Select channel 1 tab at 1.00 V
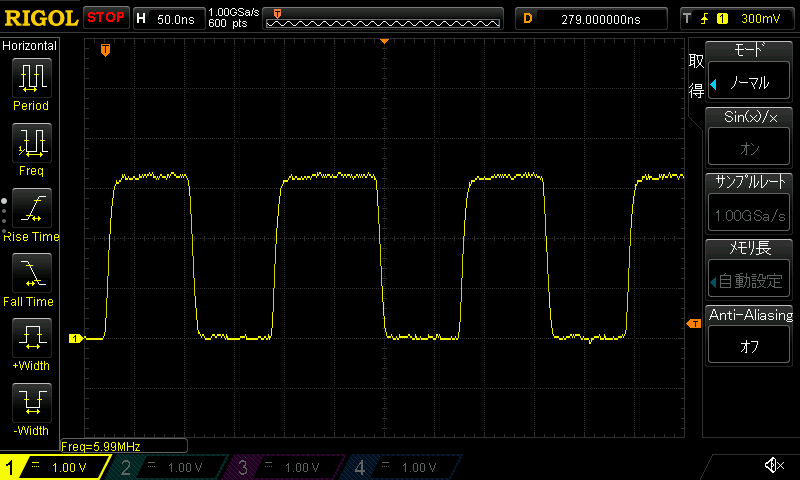800x480 pixels. 55,467
